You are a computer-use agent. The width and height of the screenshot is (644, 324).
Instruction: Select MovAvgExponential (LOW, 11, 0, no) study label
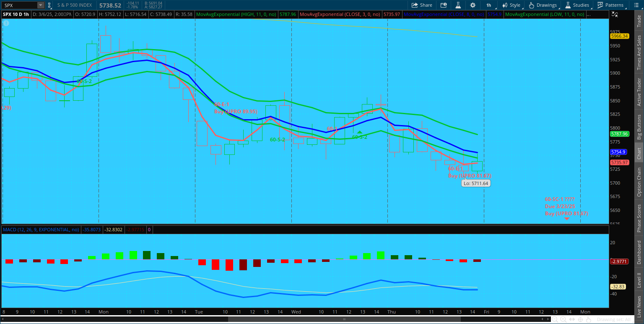[x=545, y=14]
